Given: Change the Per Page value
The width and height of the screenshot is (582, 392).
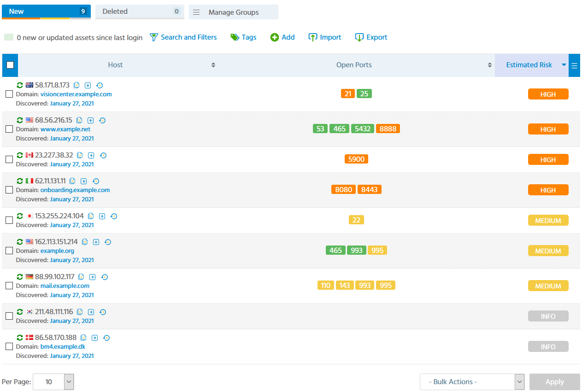Looking at the screenshot, I should (x=53, y=382).
